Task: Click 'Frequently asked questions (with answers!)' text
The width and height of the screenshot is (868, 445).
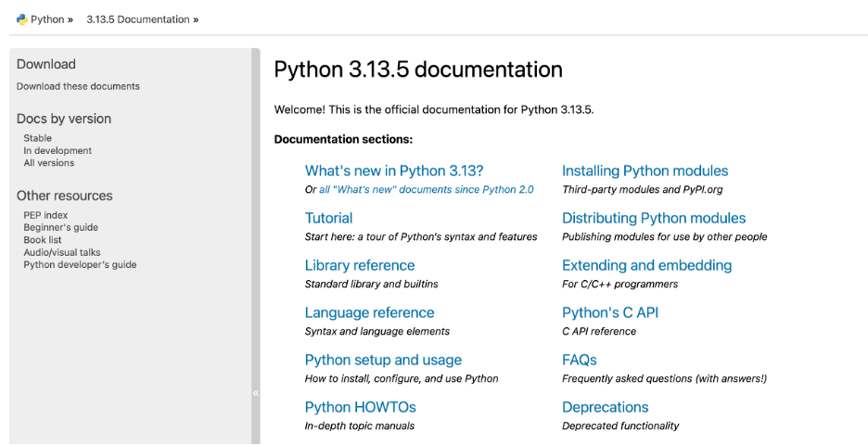Action: pos(664,378)
